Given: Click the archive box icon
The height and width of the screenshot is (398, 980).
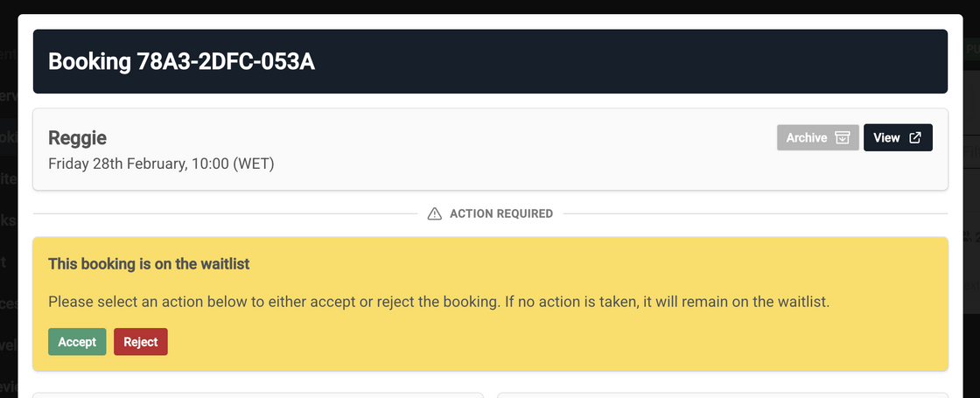Looking at the screenshot, I should (x=843, y=138).
